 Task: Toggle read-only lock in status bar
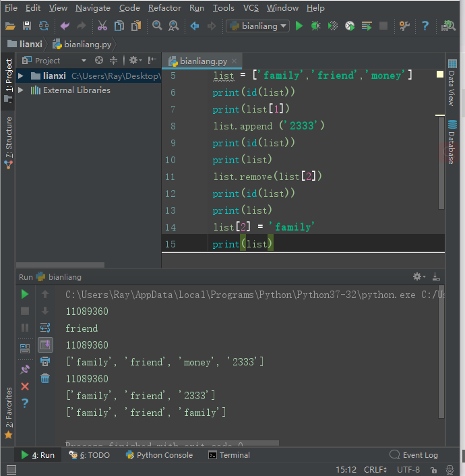434,470
